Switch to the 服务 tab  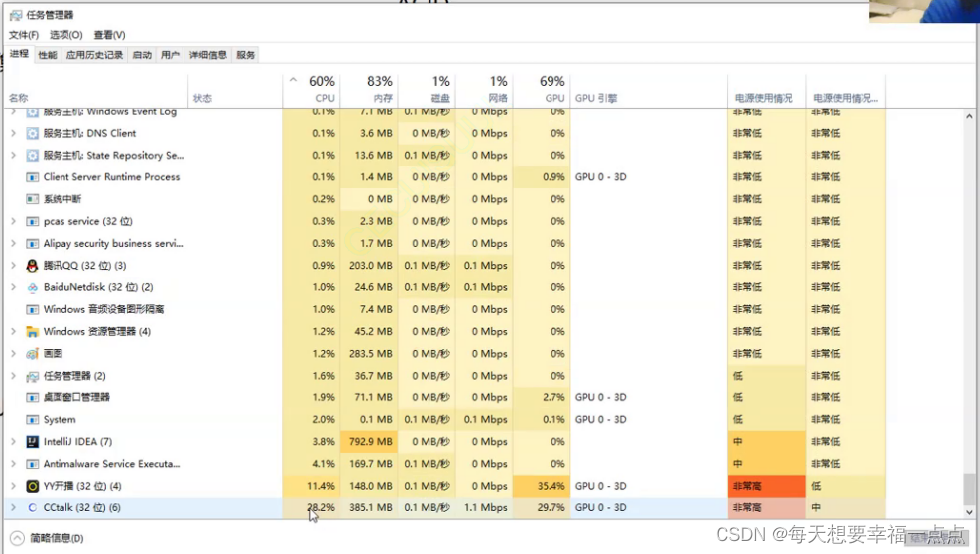(x=246, y=55)
